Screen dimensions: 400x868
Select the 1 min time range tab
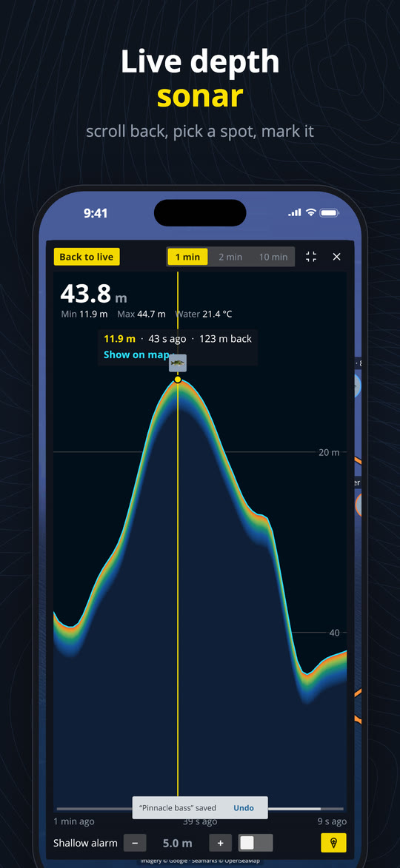coord(188,257)
